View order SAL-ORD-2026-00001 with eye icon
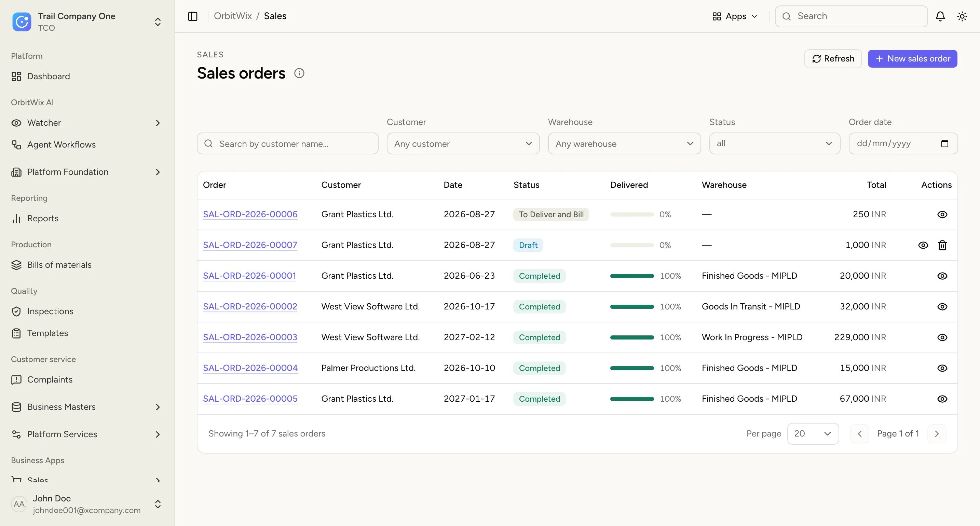Screen dimensions: 980x526 [x=942, y=276]
